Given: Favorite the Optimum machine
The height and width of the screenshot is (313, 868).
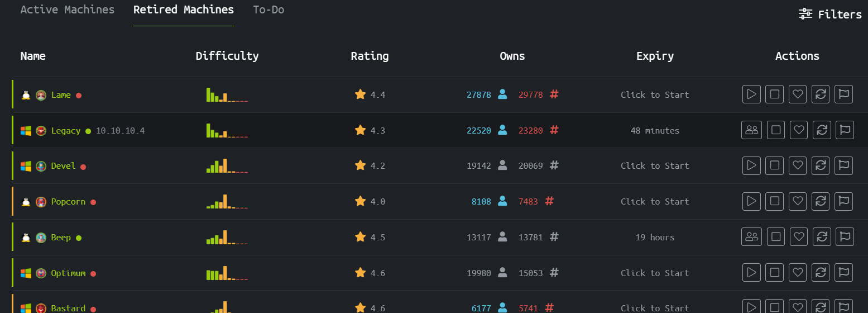Looking at the screenshot, I should [x=798, y=273].
